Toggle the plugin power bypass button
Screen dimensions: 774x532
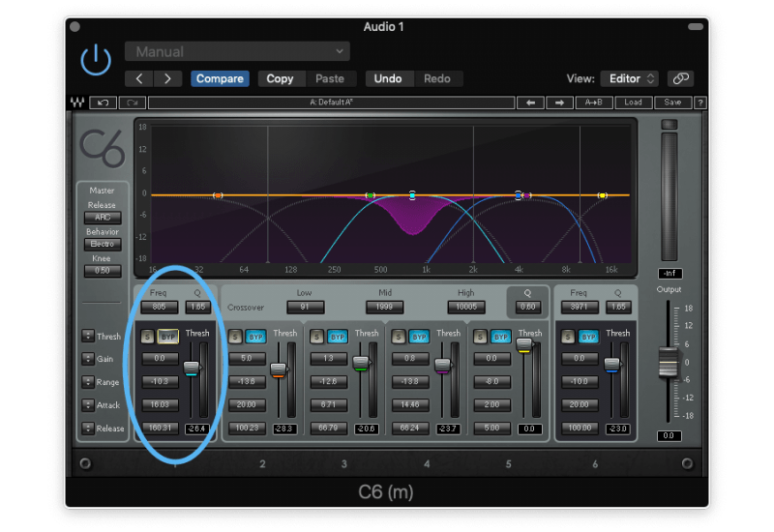pos(96,60)
